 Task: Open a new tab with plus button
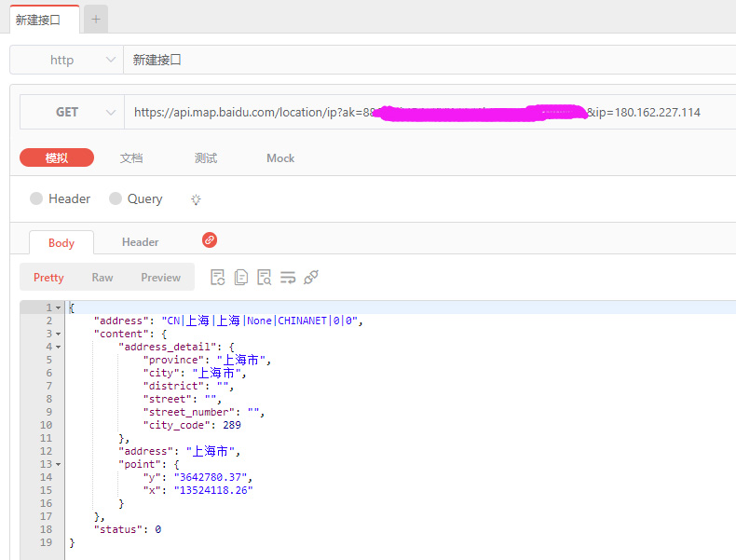point(96,20)
